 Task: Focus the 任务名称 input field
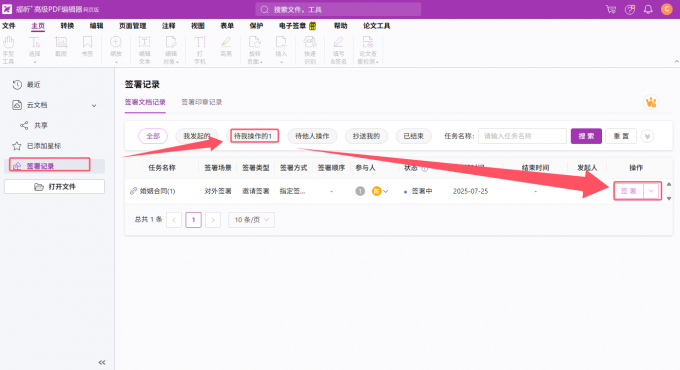[522, 136]
